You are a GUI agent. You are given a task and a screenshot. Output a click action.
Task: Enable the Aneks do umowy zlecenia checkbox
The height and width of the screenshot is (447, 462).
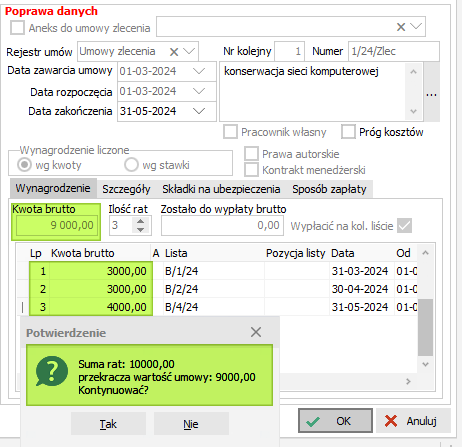(17, 28)
